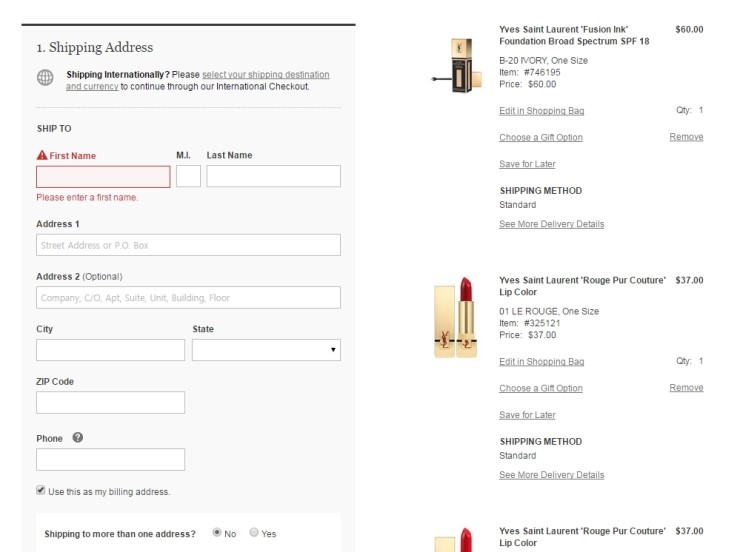Image resolution: width=740 pixels, height=552 pixels.
Task: Edit the foundation in Shopping Bag
Action: click(x=542, y=111)
